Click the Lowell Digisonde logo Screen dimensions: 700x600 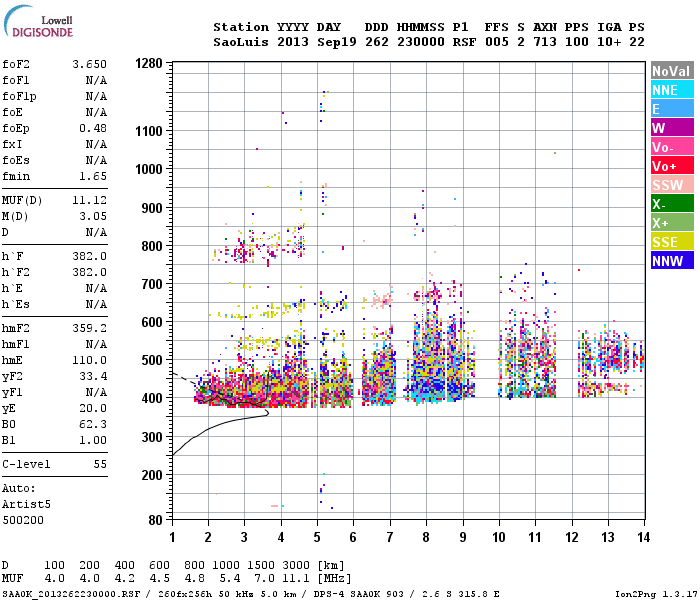pos(38,22)
